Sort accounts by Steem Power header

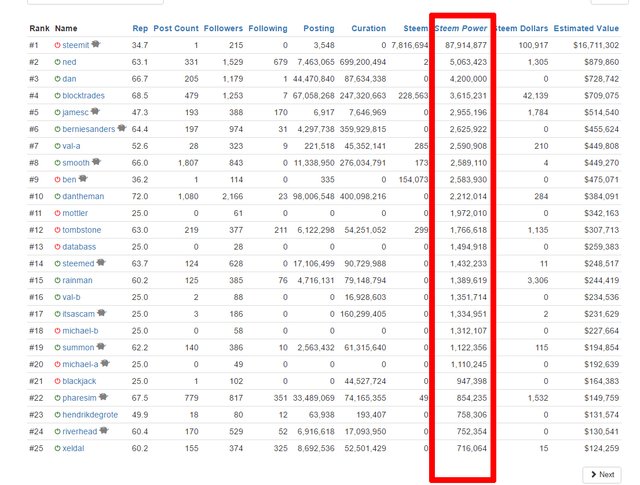(461, 29)
